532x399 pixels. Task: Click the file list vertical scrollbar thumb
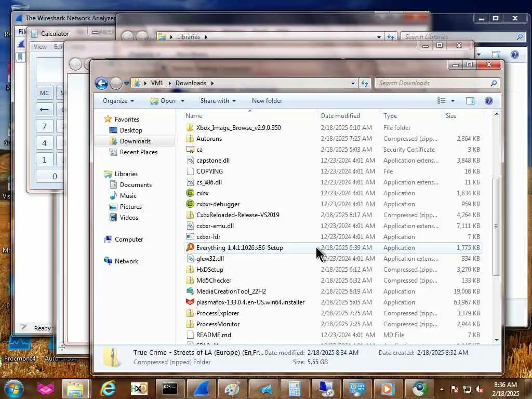coord(496,227)
